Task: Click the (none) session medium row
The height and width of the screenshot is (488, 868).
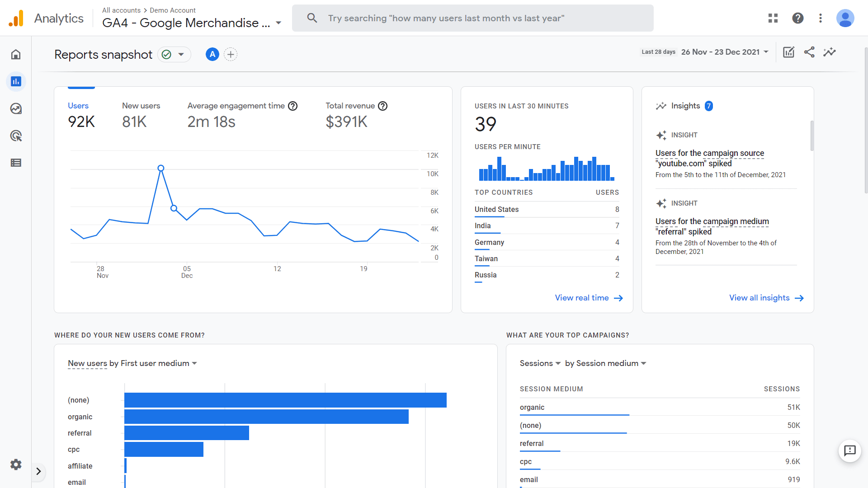Action: click(x=660, y=426)
